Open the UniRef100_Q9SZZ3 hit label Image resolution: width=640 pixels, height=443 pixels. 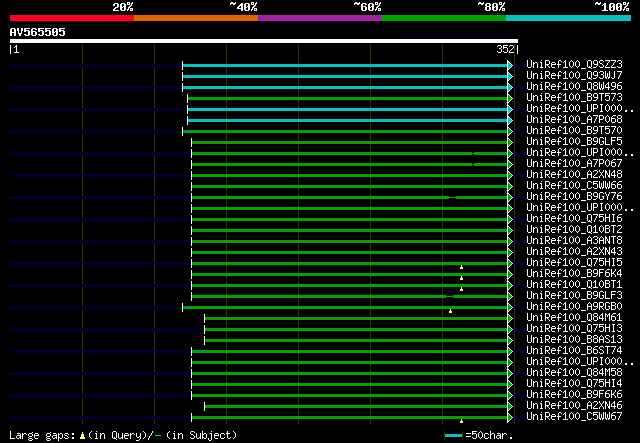pyautogui.click(x=573, y=64)
